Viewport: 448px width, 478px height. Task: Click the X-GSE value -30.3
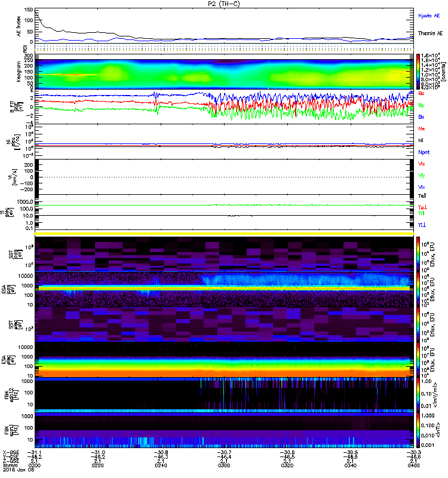(x=413, y=452)
